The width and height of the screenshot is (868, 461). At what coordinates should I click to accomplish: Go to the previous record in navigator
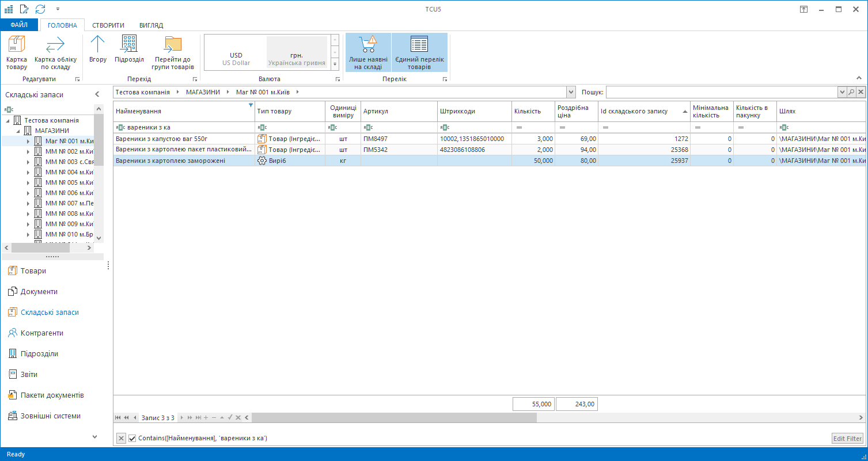point(135,418)
